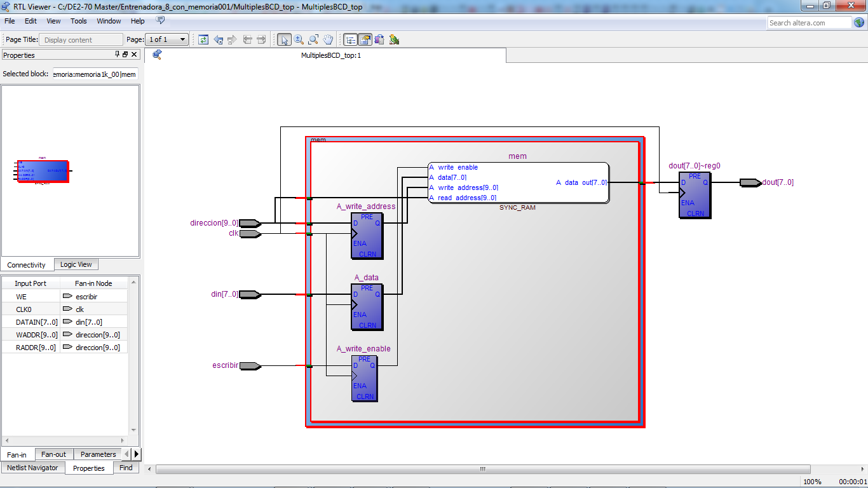Open the Page dropdown showing 1 of 1
The height and width of the screenshot is (488, 868).
[166, 39]
